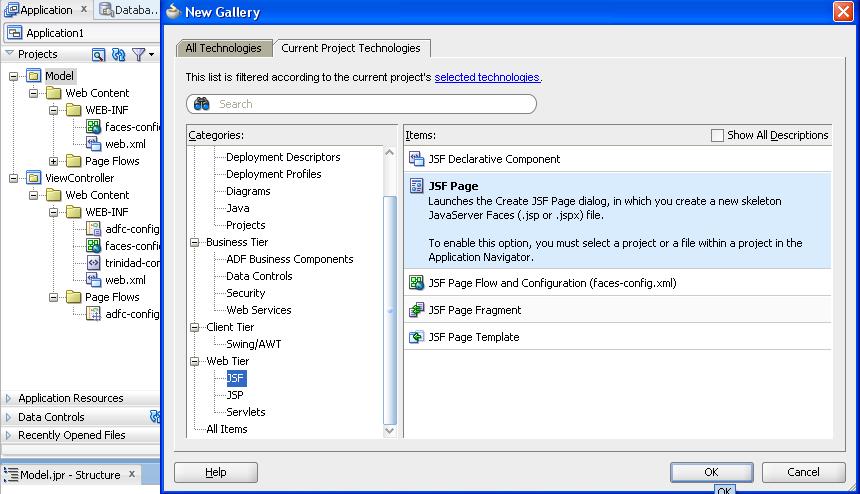Collapse the Business Tier category

196,242
